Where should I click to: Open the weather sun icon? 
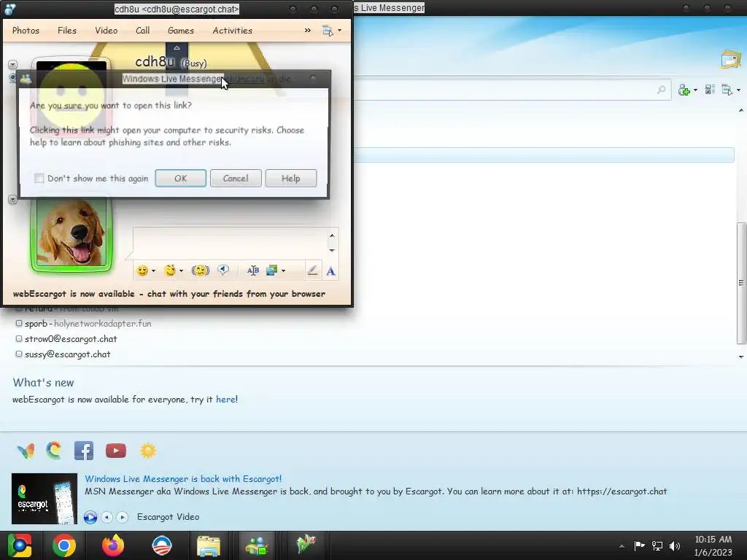click(x=148, y=451)
